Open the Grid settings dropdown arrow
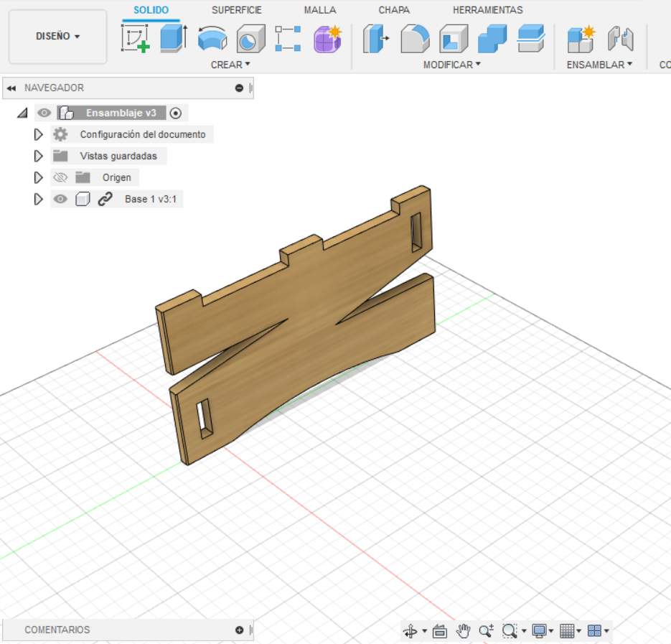Image resolution: width=671 pixels, height=644 pixels. point(579,631)
